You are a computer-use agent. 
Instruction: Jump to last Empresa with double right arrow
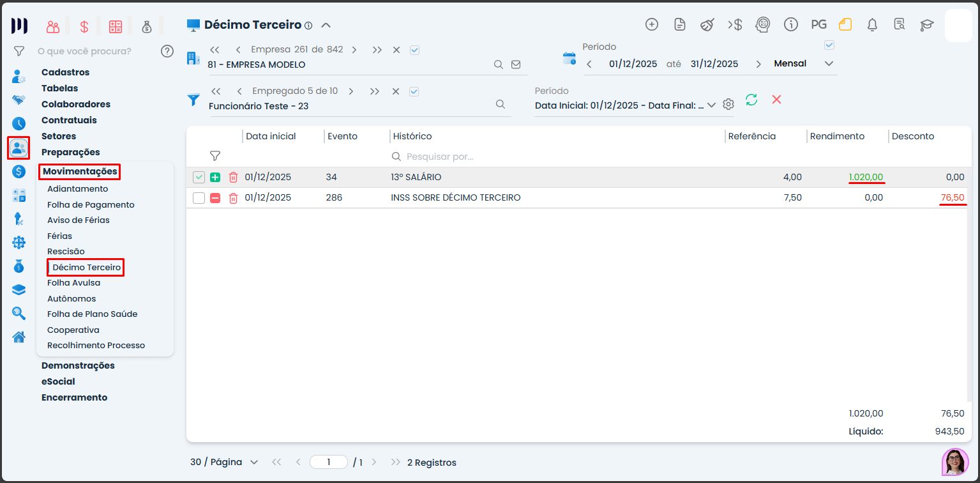click(x=377, y=50)
